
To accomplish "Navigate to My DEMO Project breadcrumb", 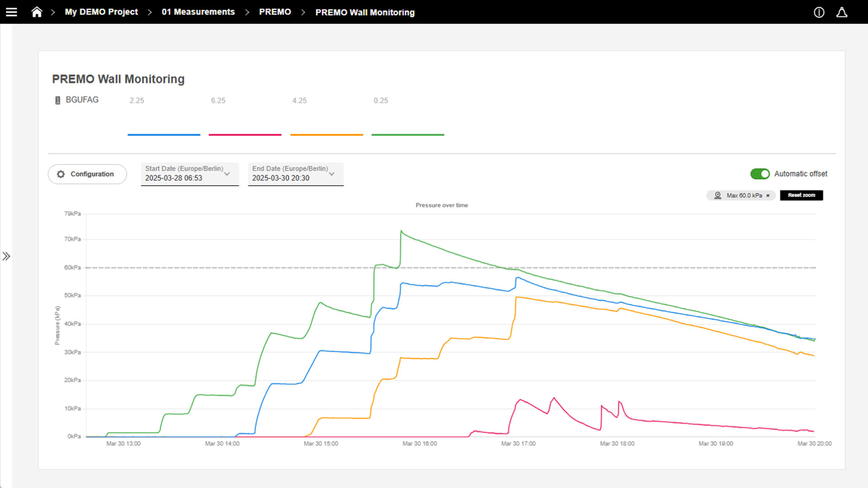I will pos(101,12).
